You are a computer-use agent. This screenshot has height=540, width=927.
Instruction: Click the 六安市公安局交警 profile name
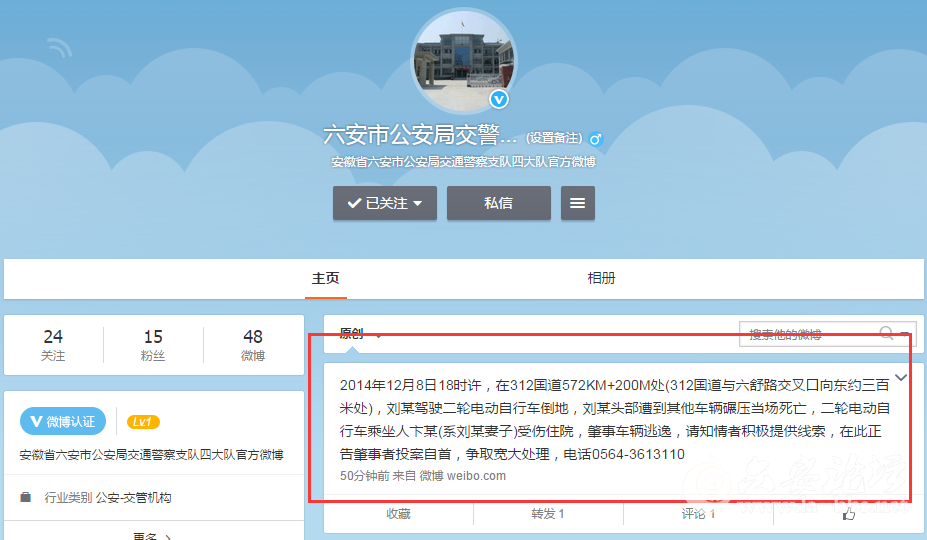420,135
